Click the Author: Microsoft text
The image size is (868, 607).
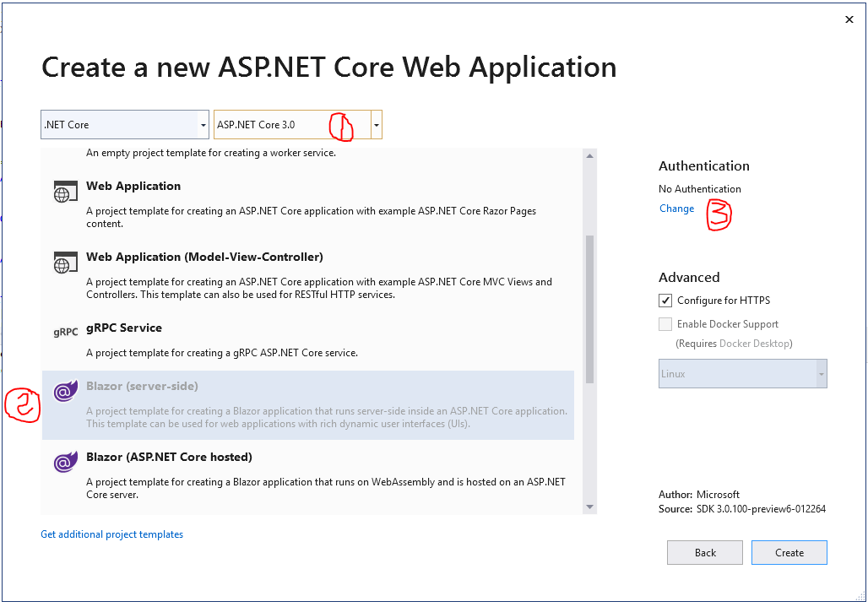coord(698,494)
